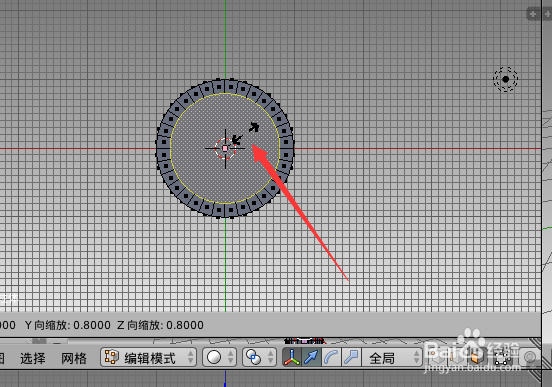The width and height of the screenshot is (552, 387).
Task: Open the viewport shading sphere dropdown
Action: (219, 357)
